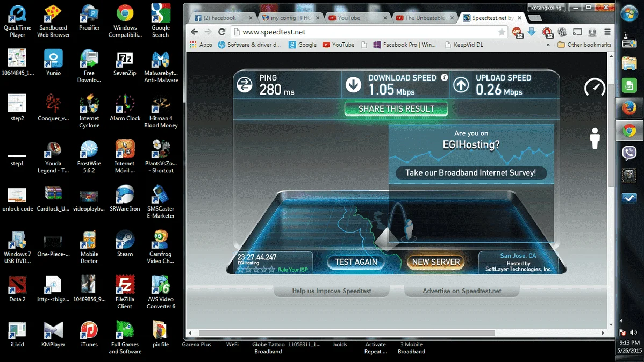The image size is (644, 362).
Task: Click the person icon on Speedtest page
Action: [x=595, y=139]
